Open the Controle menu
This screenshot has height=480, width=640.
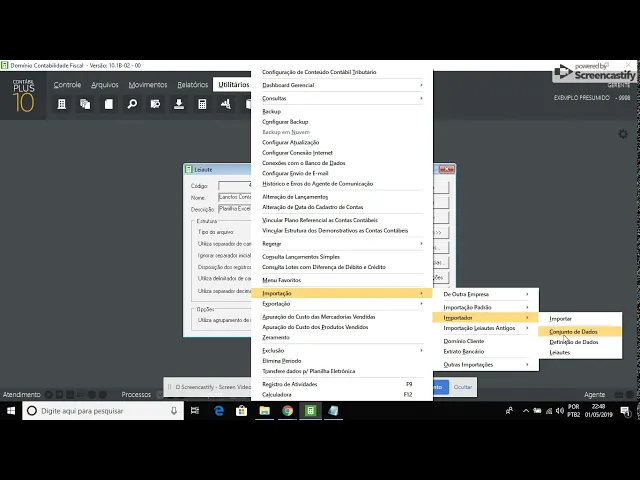[x=67, y=84]
